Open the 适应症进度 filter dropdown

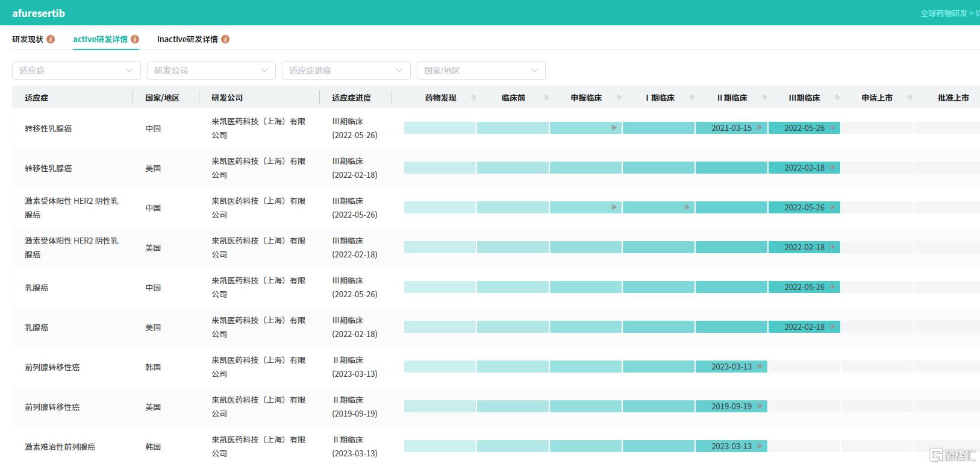point(346,71)
